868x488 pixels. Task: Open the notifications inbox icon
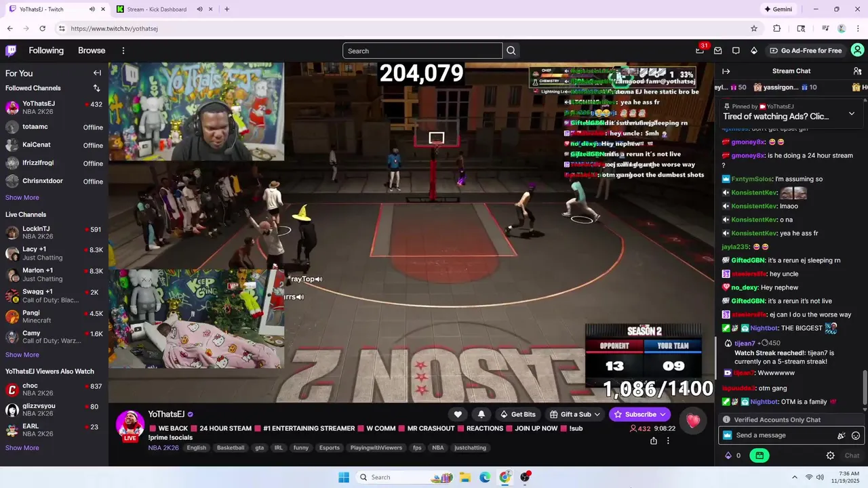pyautogui.click(x=736, y=51)
